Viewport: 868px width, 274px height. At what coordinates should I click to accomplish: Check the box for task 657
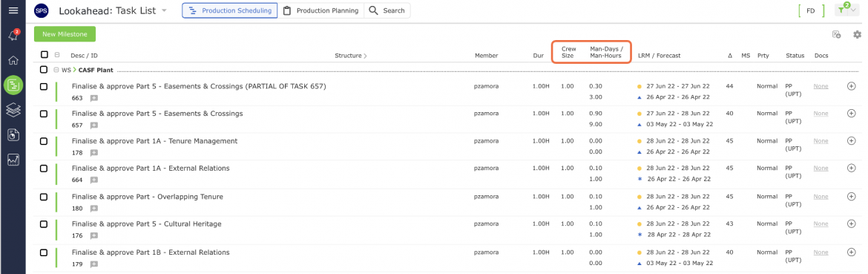point(44,114)
